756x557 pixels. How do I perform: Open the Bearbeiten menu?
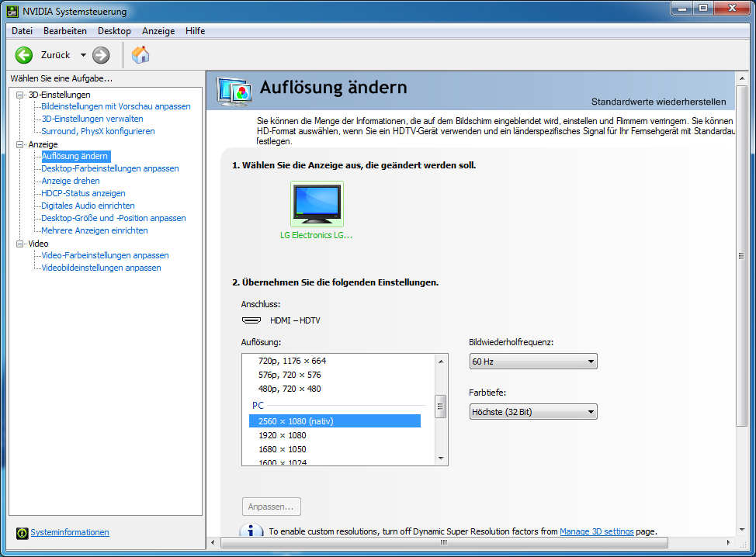[65, 31]
